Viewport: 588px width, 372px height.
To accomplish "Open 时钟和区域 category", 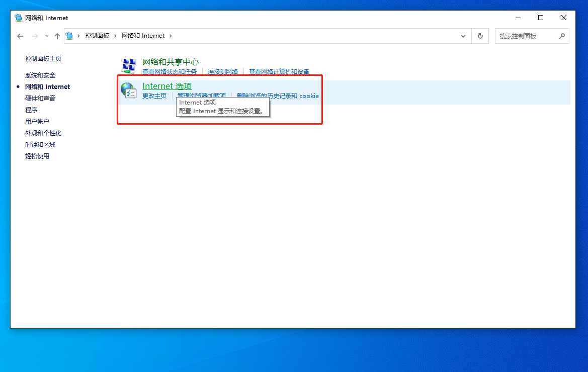I will [40, 145].
